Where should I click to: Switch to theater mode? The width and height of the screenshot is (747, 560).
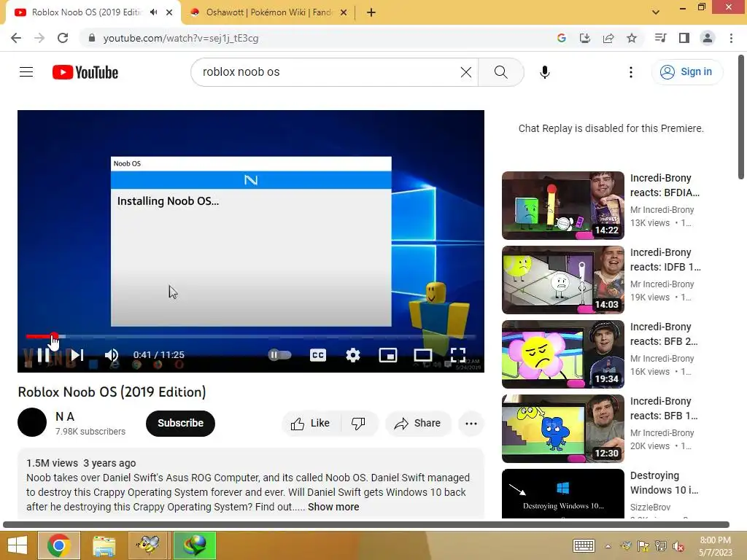pos(422,355)
